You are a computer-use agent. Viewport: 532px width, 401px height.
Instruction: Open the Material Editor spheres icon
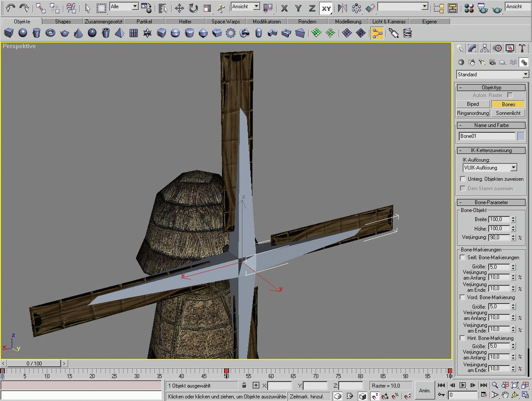tap(469, 8)
